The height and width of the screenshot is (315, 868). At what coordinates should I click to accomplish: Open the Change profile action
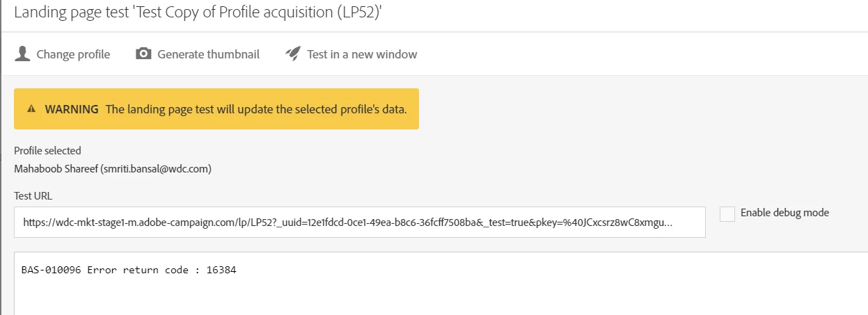pyautogui.click(x=73, y=54)
